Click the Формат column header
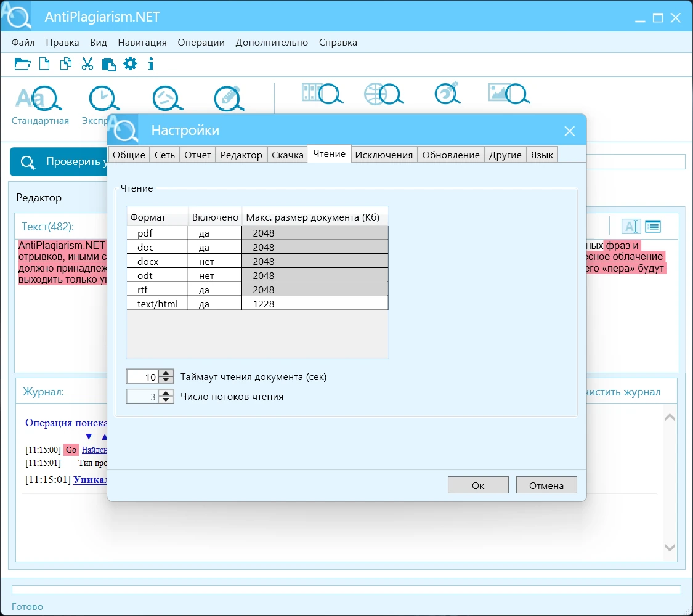The image size is (693, 616). pyautogui.click(x=157, y=217)
